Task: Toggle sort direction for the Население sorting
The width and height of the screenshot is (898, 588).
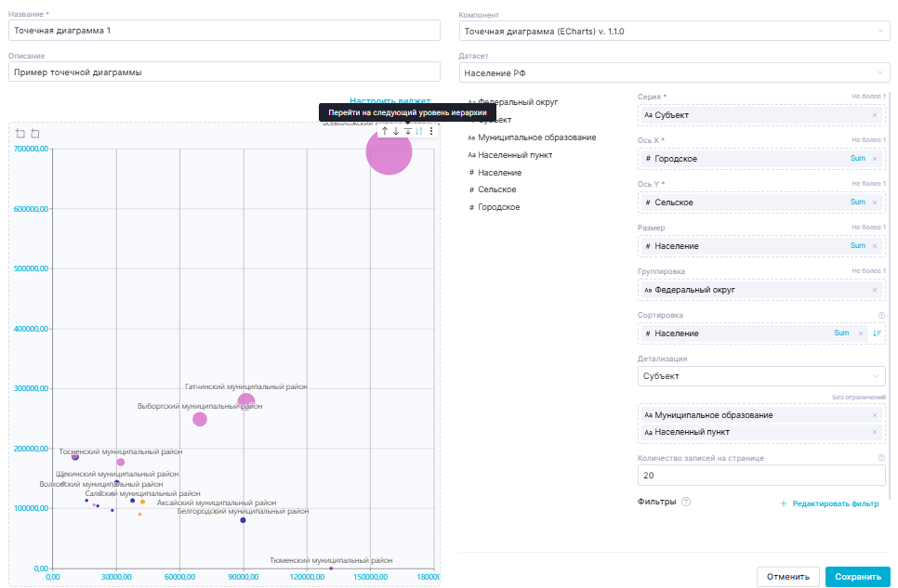Action: (x=877, y=333)
